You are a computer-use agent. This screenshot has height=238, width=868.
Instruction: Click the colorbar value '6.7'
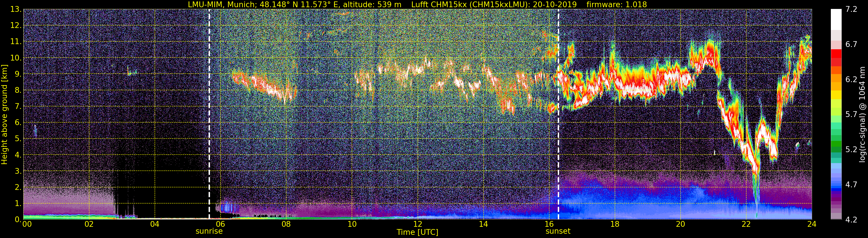pyautogui.click(x=851, y=44)
